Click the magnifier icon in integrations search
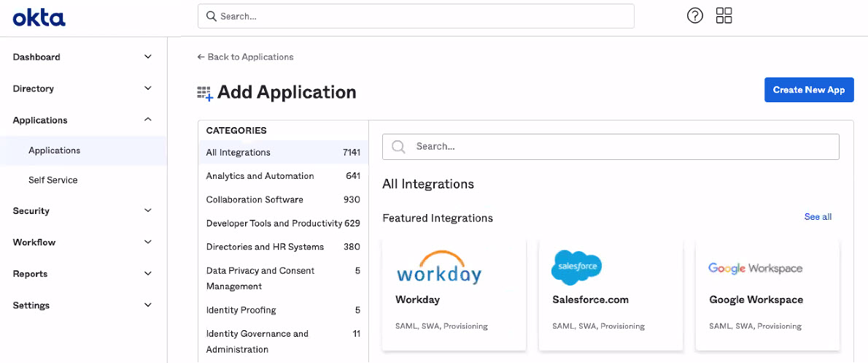The height and width of the screenshot is (363, 868). tap(398, 146)
